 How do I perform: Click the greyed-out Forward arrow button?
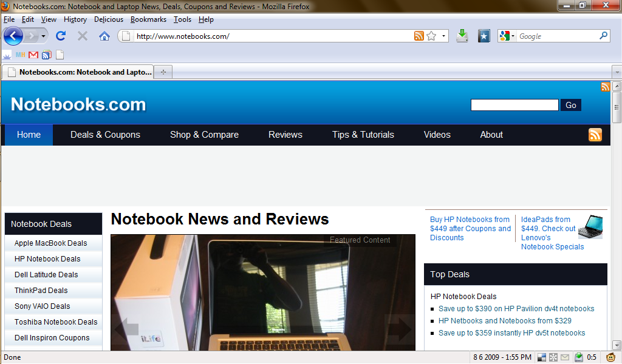[x=30, y=36]
